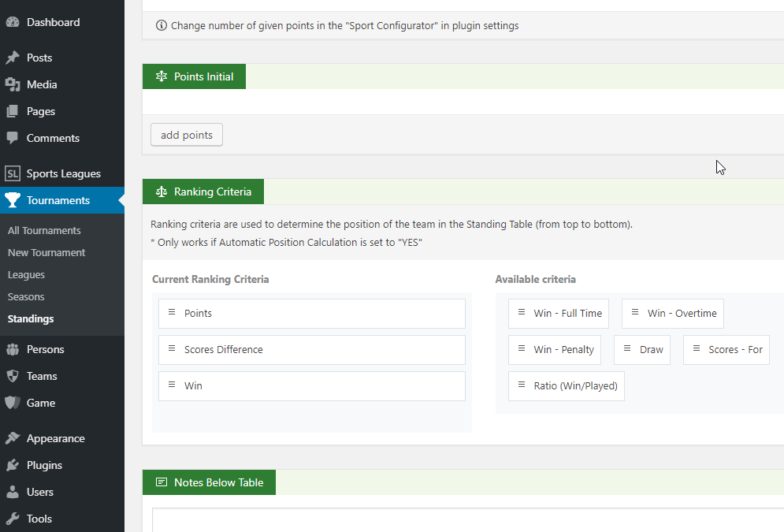The width and height of the screenshot is (784, 532).
Task: Click the Sports Leagues SL icon
Action: (13, 173)
